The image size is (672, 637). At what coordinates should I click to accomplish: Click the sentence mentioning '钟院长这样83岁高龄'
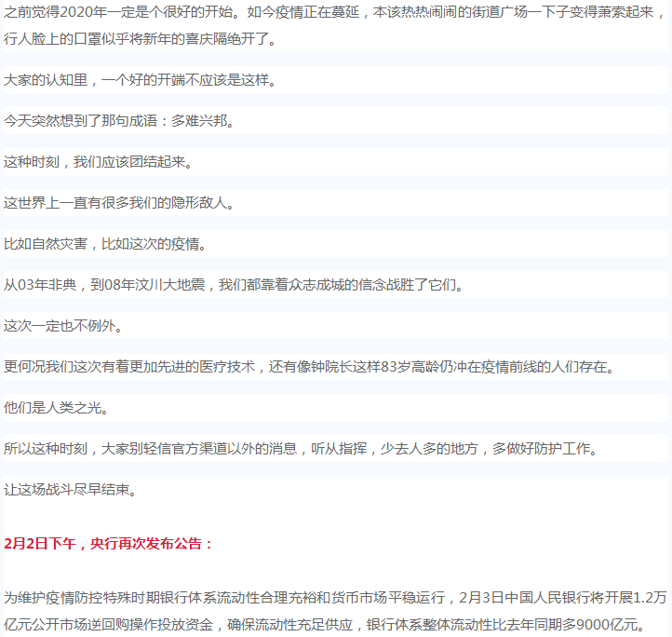click(309, 366)
